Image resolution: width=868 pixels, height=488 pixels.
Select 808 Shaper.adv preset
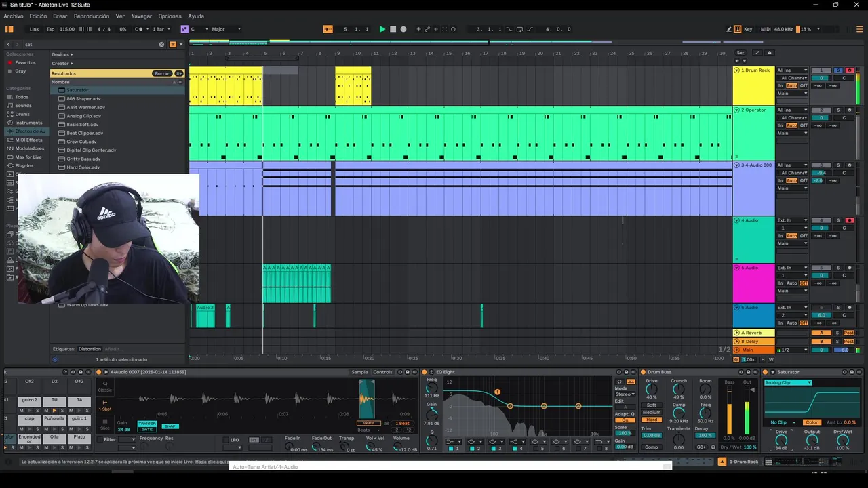point(83,99)
